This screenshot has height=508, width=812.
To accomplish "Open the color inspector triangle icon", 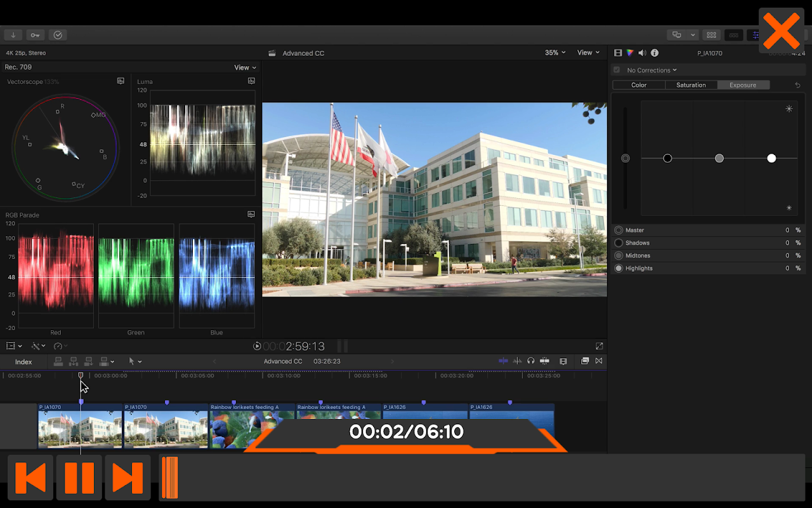I will 630,53.
